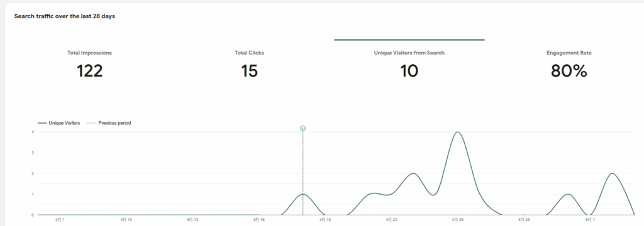Click the chart's highest peak at 4月25
The height and width of the screenshot is (226, 644).
[458, 132]
